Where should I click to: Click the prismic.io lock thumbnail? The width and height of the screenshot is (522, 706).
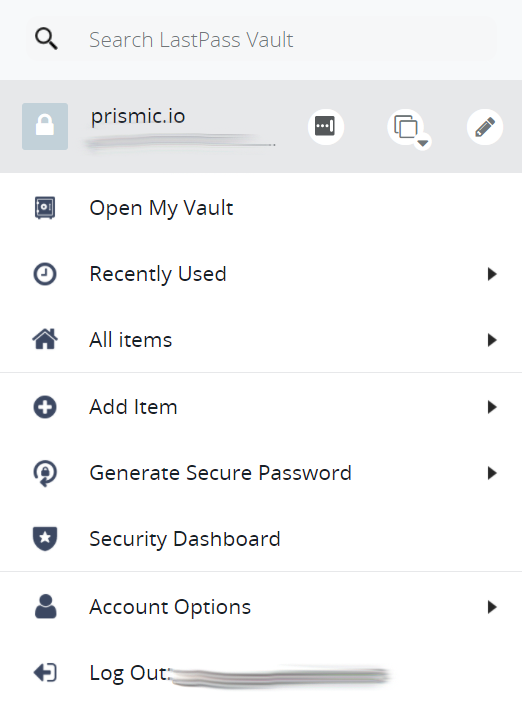coord(45,127)
